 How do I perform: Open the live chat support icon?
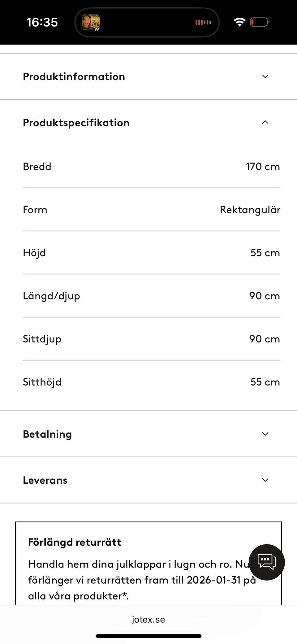click(266, 562)
